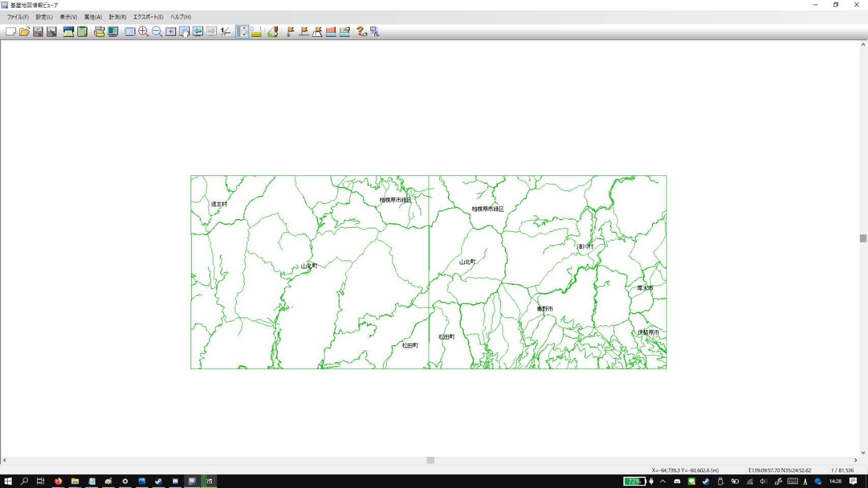Viewport: 868px width, 488px height.
Task: Expand hidden system tray icons chevron
Action: [x=663, y=481]
